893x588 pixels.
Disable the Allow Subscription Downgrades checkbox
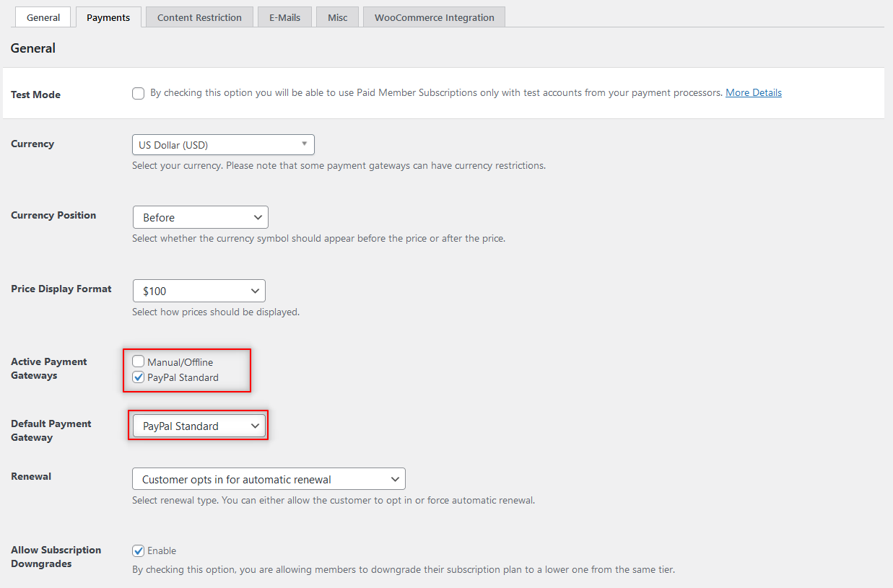coord(139,550)
